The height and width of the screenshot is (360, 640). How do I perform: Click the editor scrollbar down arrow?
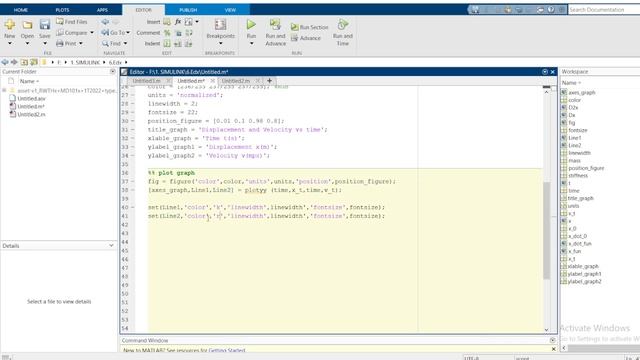coord(547,329)
